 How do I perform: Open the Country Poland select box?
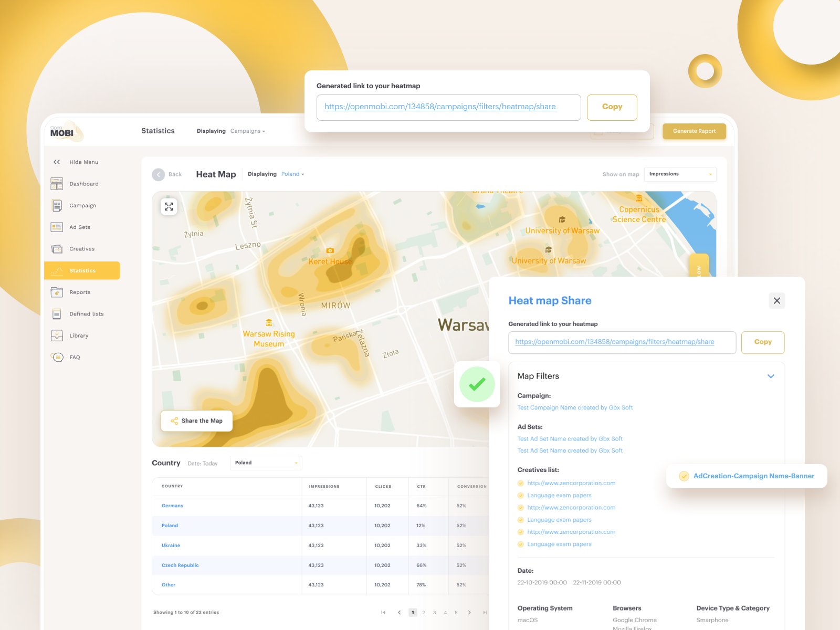266,463
